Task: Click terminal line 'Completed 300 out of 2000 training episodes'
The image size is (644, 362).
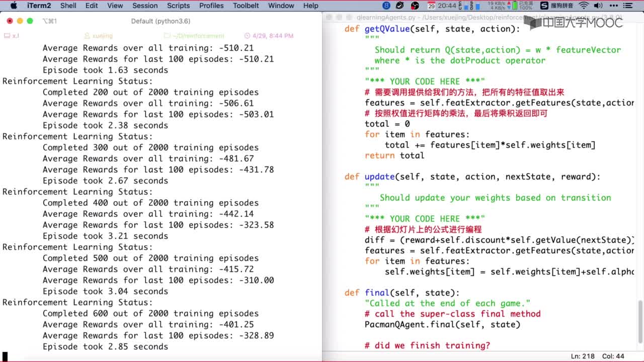Action: pos(150,147)
